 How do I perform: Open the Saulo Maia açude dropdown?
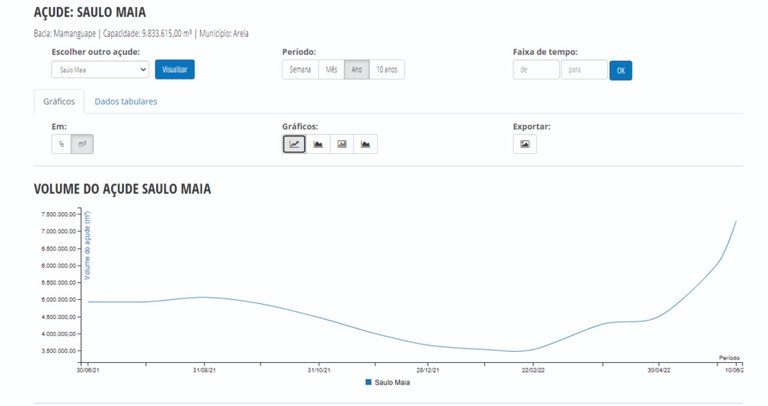coord(100,70)
